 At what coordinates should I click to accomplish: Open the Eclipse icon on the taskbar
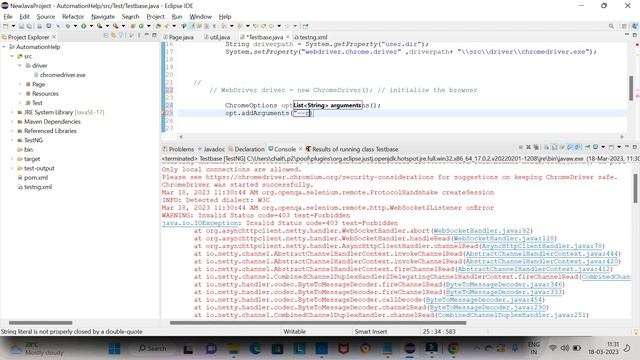(409, 349)
